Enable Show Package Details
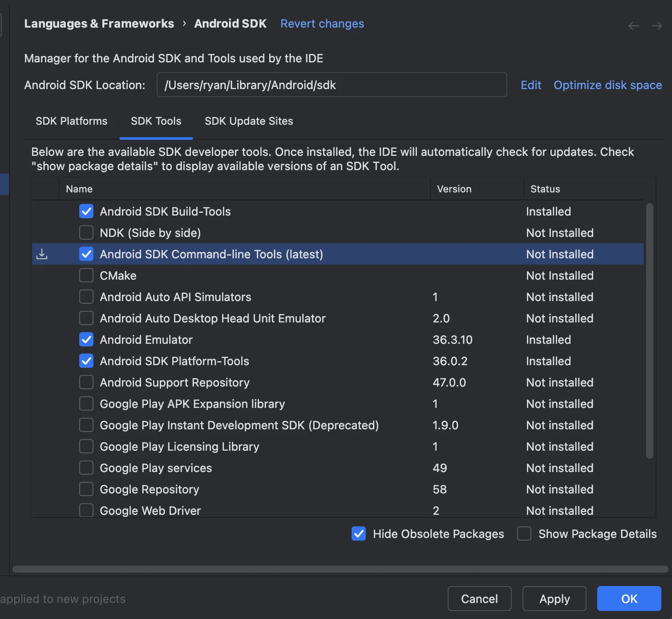The height and width of the screenshot is (619, 672). click(x=524, y=534)
